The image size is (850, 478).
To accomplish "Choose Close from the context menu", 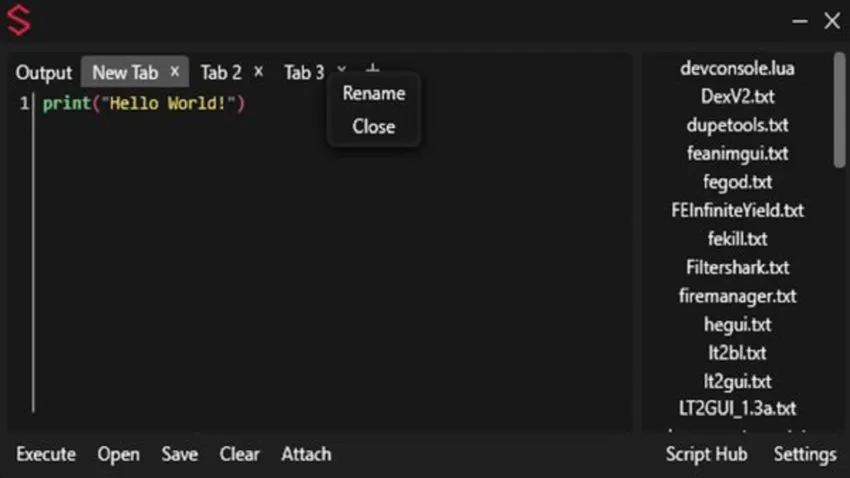I will tap(373, 127).
